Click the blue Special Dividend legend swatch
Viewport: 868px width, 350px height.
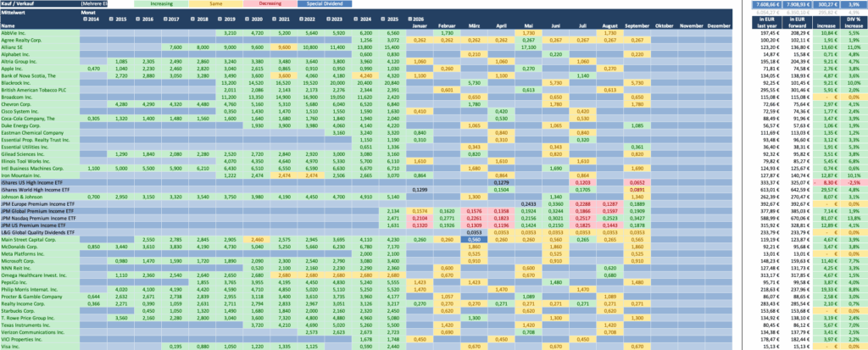325,3
